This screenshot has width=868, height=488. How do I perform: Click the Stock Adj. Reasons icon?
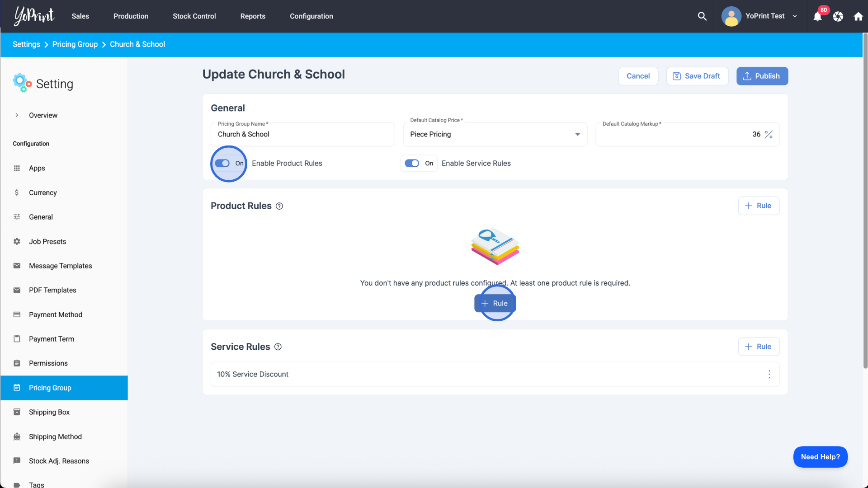[x=17, y=461]
